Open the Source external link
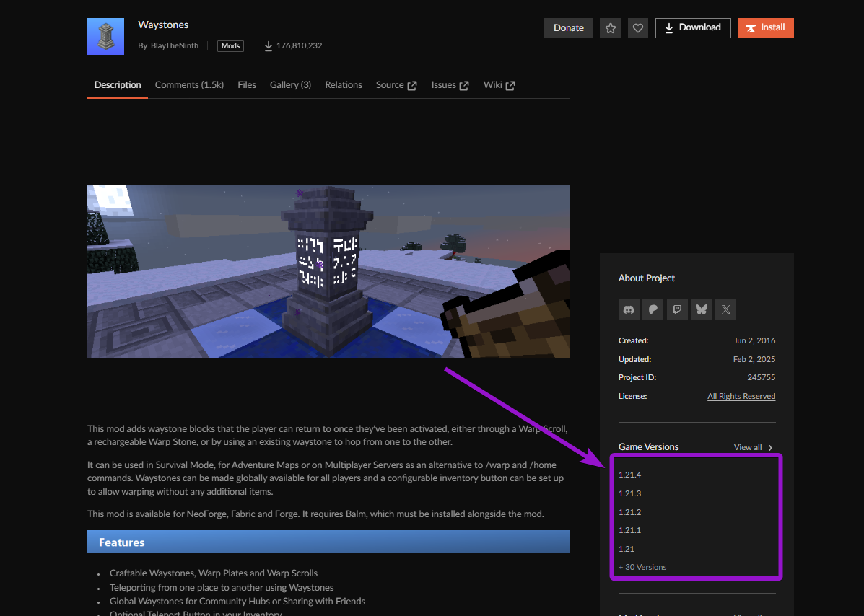This screenshot has width=864, height=616. click(x=396, y=85)
